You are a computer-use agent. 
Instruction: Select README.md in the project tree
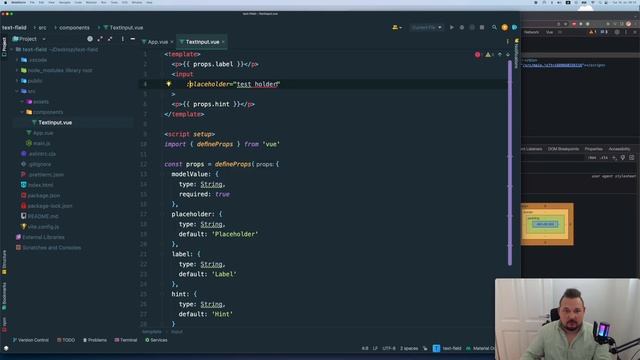pos(43,216)
